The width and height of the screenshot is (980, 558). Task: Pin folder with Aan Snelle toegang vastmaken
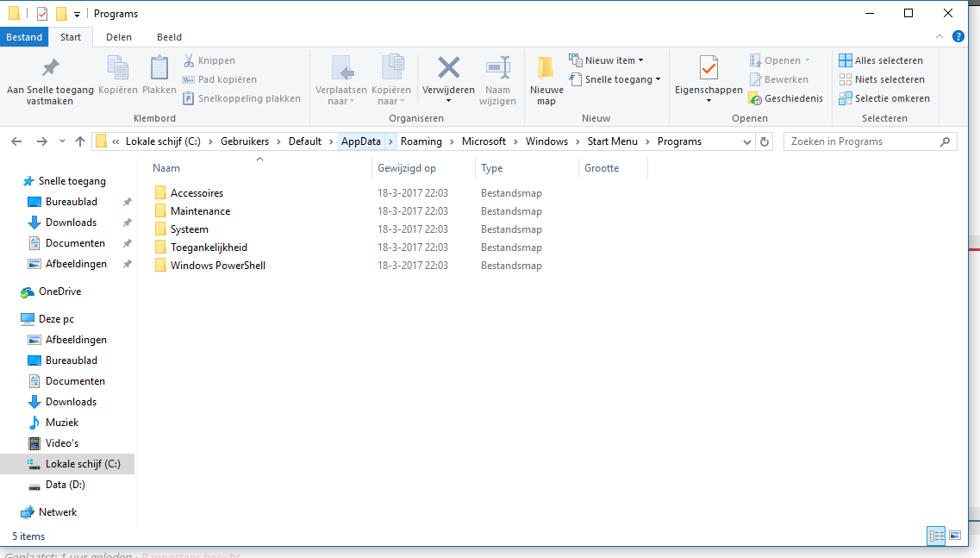50,68
